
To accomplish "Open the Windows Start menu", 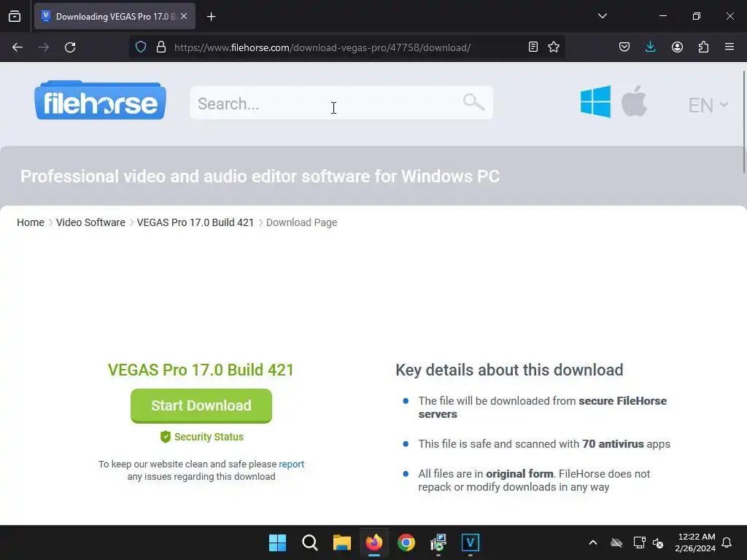I will point(278,542).
